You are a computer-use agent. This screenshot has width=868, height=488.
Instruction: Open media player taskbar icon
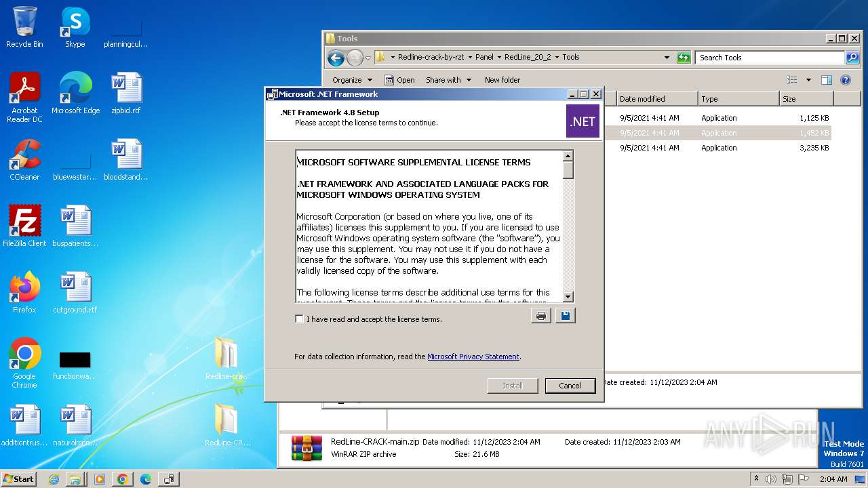[99, 479]
